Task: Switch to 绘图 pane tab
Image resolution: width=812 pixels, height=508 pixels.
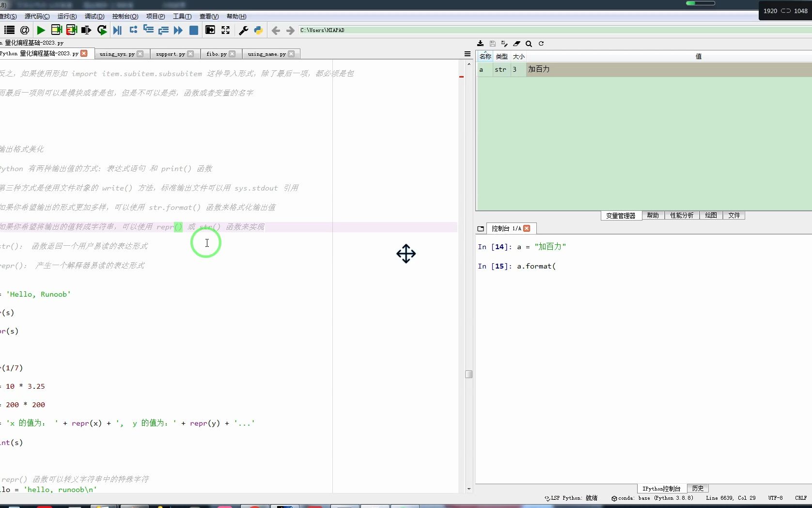Action: [711, 216]
